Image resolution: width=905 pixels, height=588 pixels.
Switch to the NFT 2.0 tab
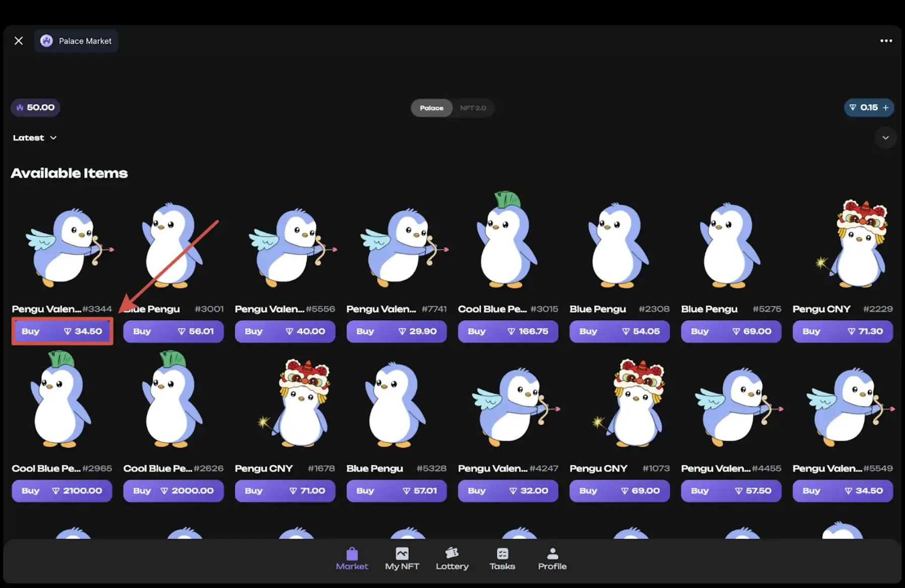473,107
